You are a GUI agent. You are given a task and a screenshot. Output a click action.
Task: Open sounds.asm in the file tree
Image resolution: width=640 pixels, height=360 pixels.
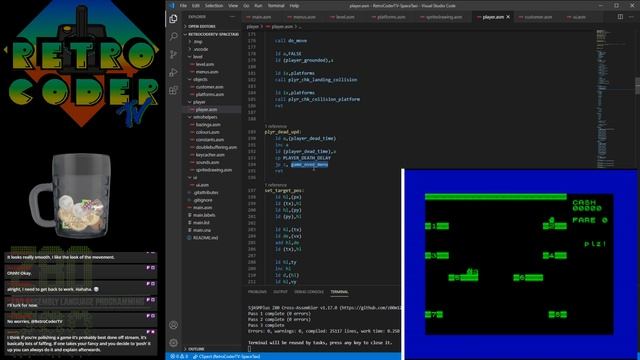[x=207, y=162]
